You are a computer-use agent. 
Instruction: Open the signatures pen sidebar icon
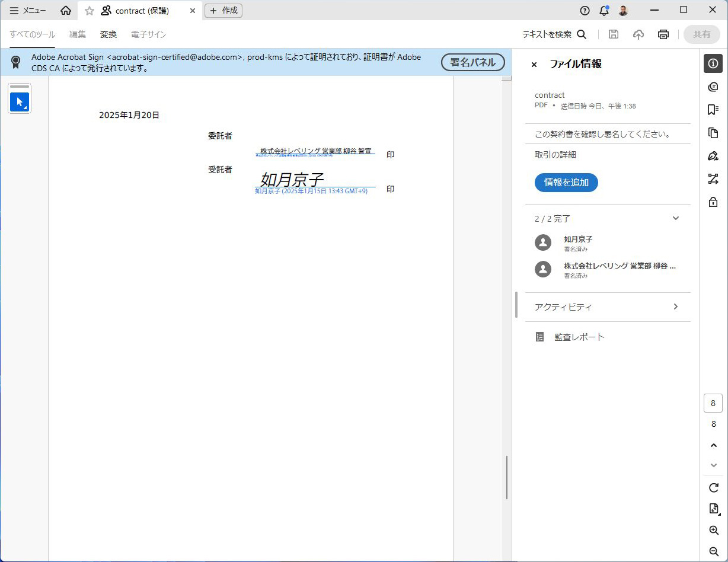713,156
